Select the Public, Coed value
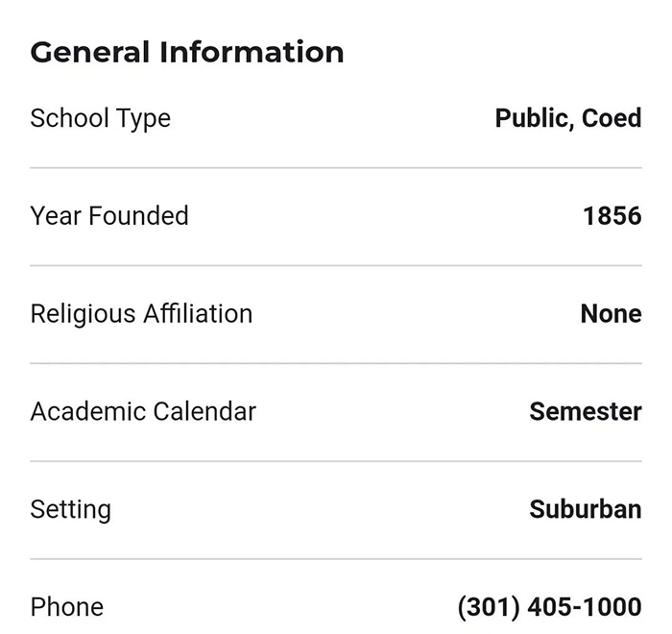The height and width of the screenshot is (634, 672). tap(567, 118)
